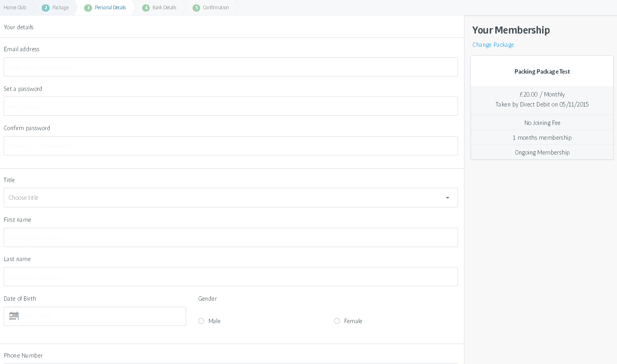Select the Personal Details step

tap(110, 8)
